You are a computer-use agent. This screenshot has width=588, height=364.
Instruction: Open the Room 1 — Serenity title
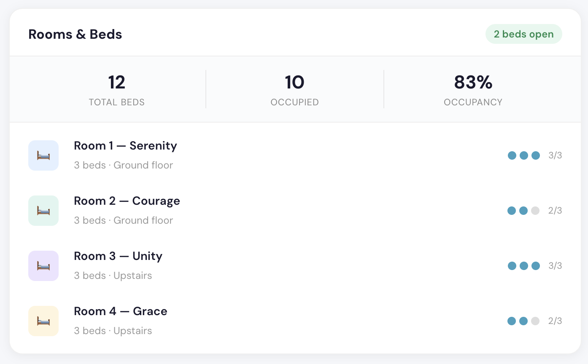[125, 146]
